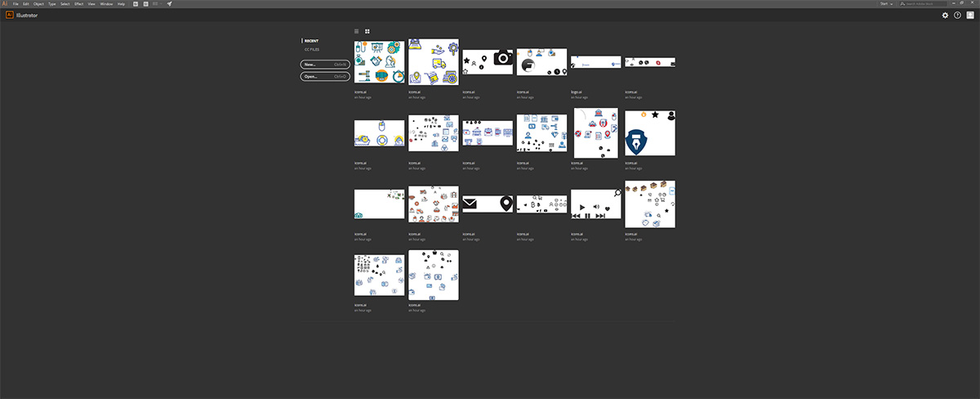Click the help question mark icon
Viewport: 980px width, 399px height.
tap(958, 15)
